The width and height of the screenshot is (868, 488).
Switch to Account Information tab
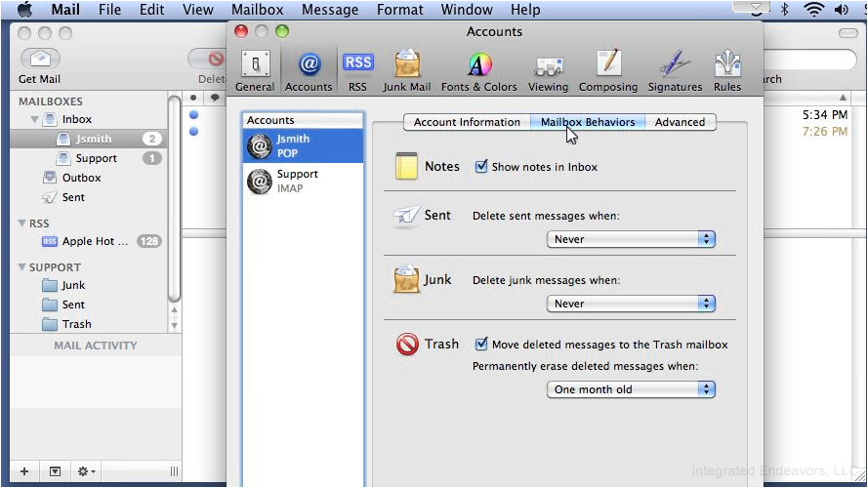click(467, 122)
